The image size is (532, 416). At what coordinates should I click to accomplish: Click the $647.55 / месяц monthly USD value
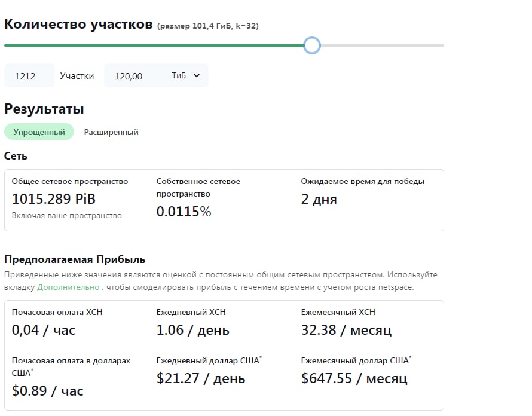pos(354,378)
